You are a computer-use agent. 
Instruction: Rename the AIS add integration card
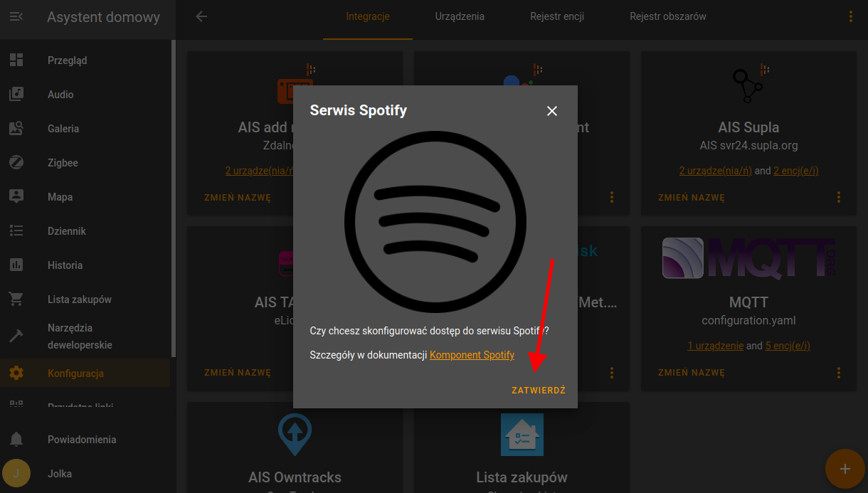tap(238, 198)
